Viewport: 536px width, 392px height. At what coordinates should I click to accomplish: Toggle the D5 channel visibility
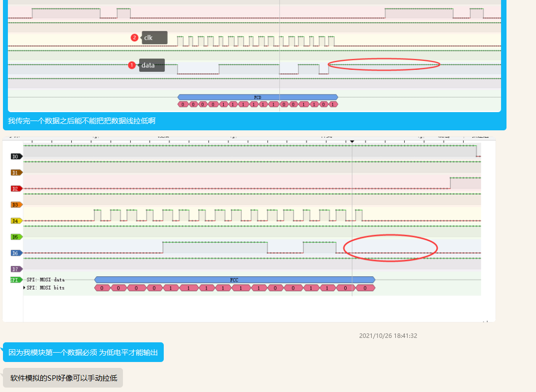point(16,237)
